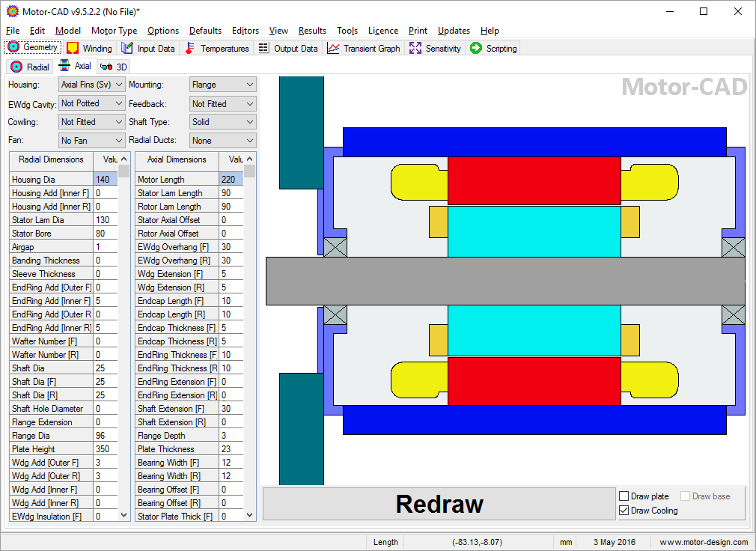Click the Radial view icon
Screen dimensions: 756x551
16,67
